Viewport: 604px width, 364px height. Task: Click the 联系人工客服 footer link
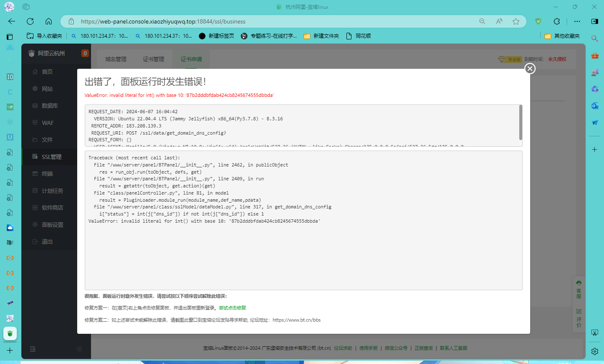(453, 348)
